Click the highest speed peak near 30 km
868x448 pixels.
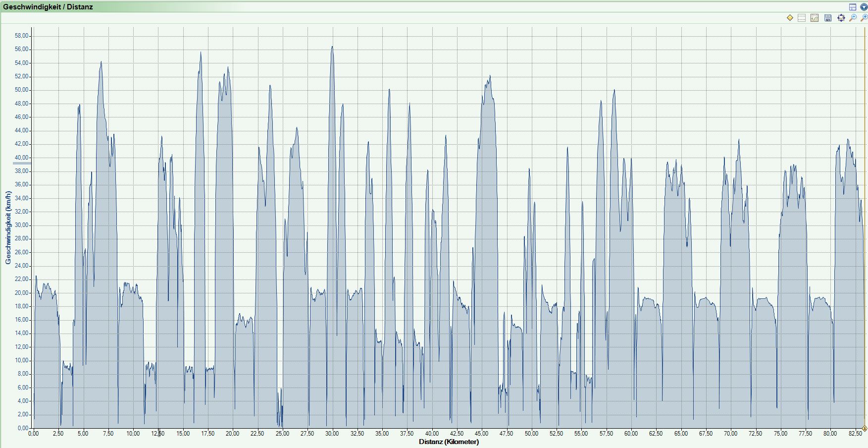pos(332,47)
